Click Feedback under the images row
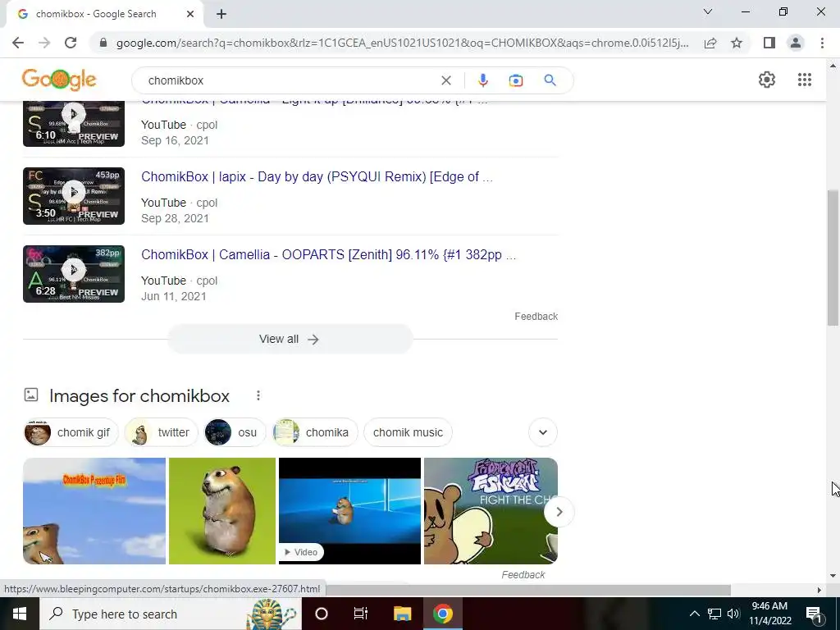The image size is (840, 630). (x=523, y=575)
